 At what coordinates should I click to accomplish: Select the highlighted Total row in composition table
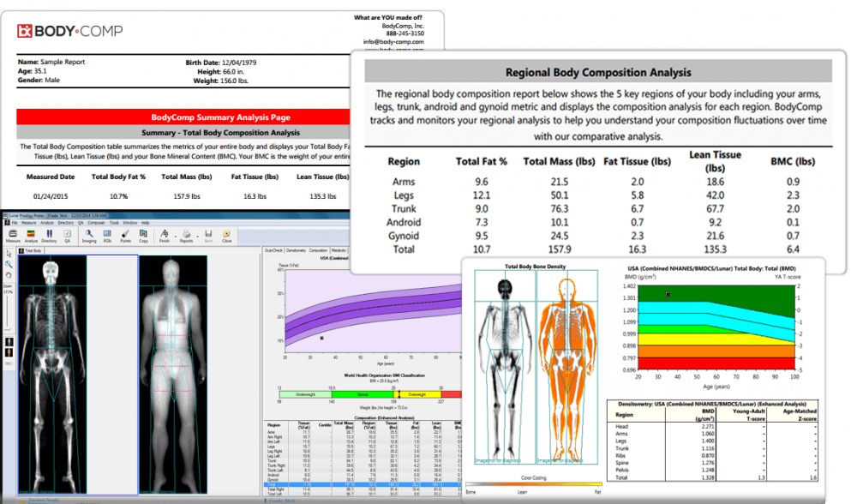point(363,484)
